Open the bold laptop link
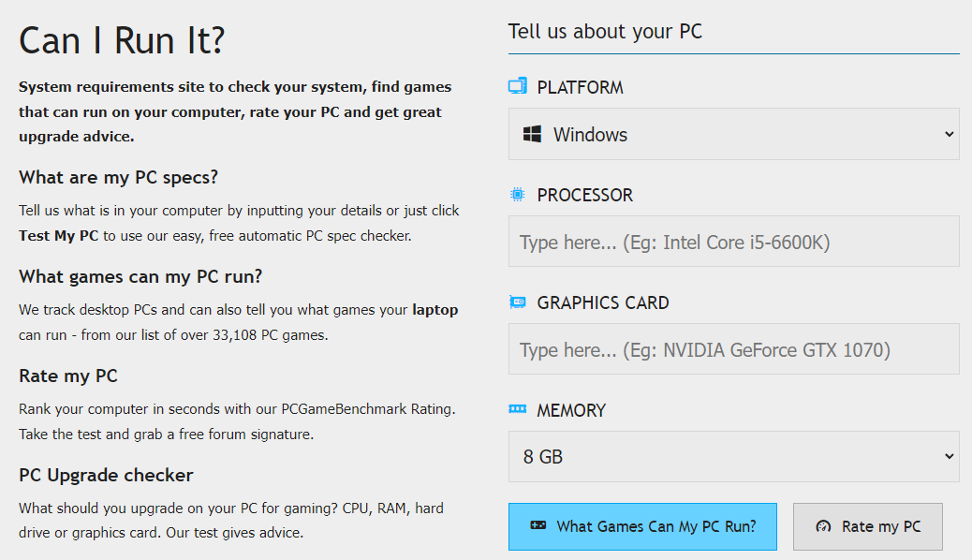972x560 pixels. (x=434, y=309)
